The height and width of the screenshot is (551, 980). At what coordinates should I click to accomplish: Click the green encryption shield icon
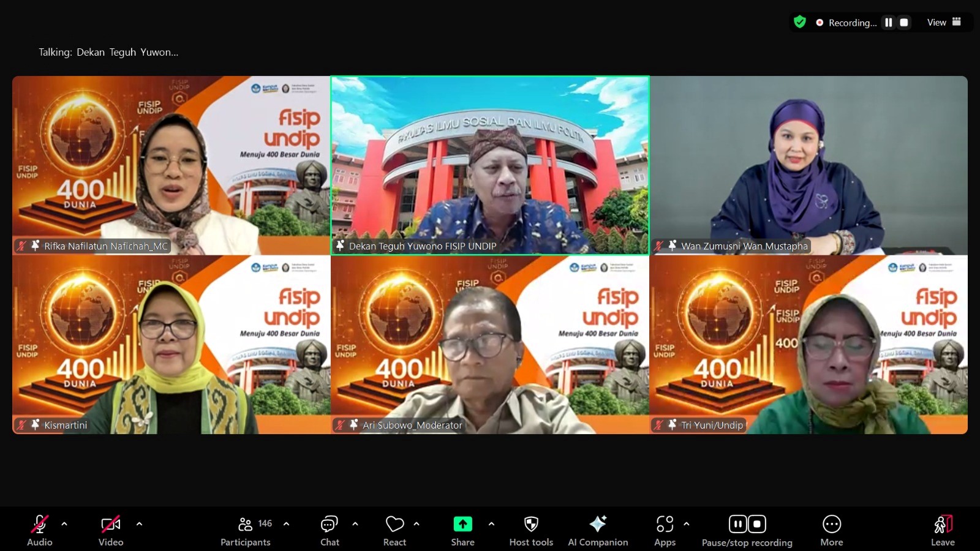point(799,23)
